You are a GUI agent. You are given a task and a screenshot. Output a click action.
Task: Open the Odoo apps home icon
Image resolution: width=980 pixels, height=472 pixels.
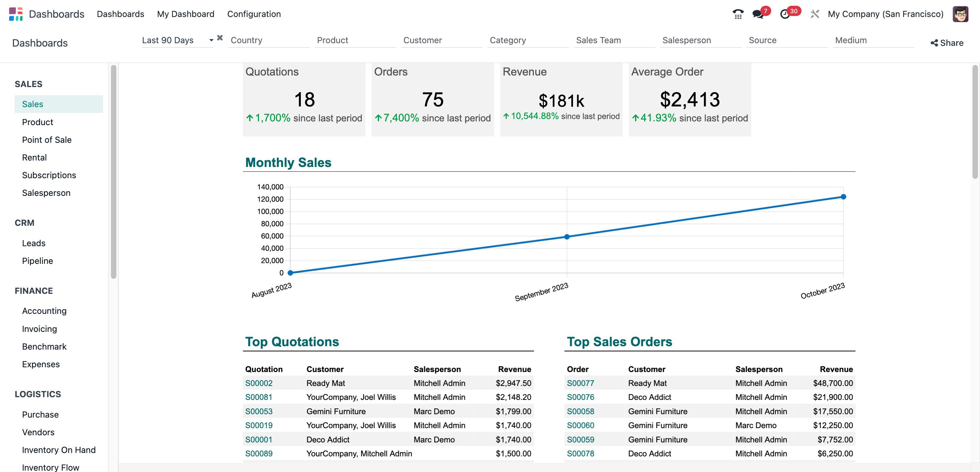coord(16,14)
